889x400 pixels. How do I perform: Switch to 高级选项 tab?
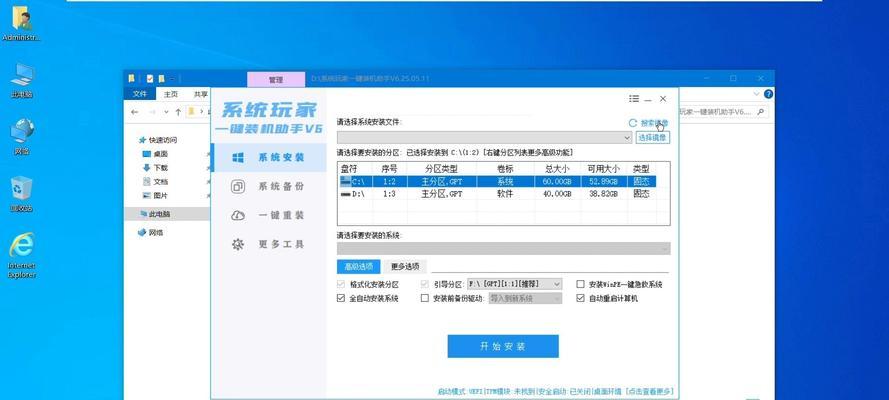coord(358,266)
